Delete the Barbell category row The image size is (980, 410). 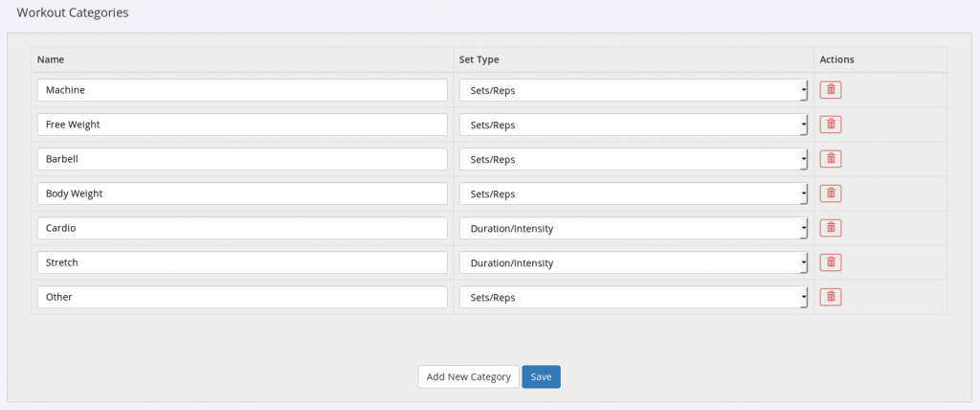831,158
